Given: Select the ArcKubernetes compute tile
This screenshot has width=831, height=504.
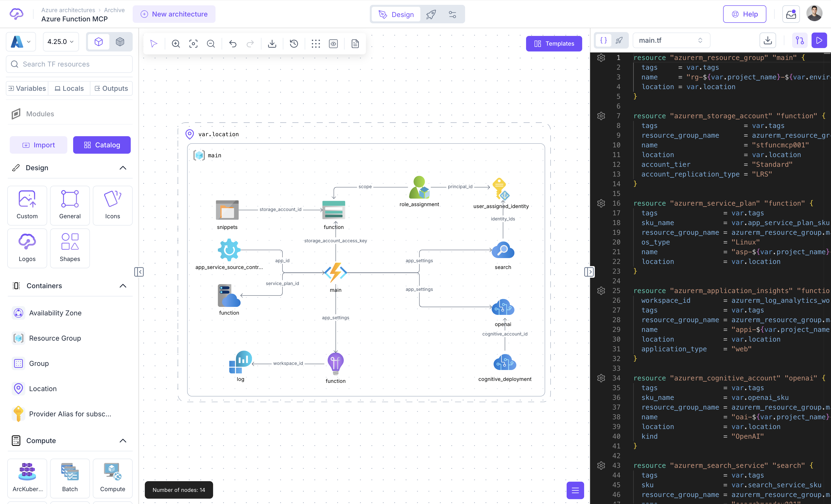Looking at the screenshot, I should click(x=27, y=479).
